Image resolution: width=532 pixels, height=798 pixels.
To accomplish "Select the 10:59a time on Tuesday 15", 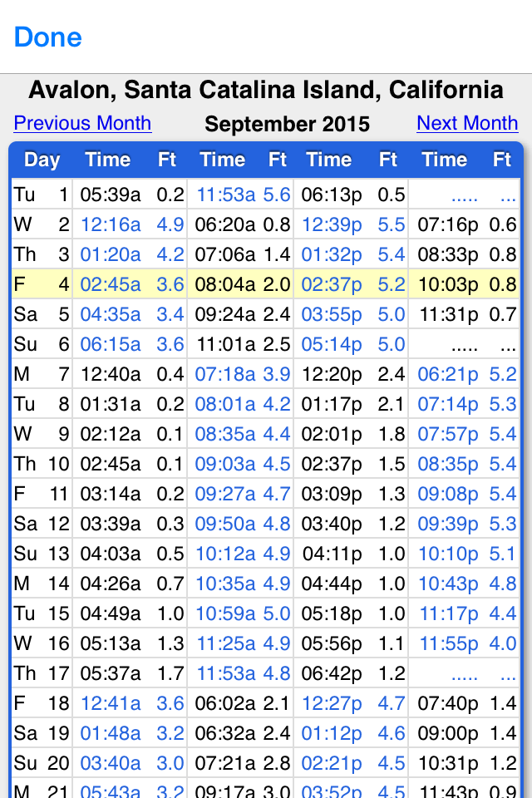I will tap(225, 613).
